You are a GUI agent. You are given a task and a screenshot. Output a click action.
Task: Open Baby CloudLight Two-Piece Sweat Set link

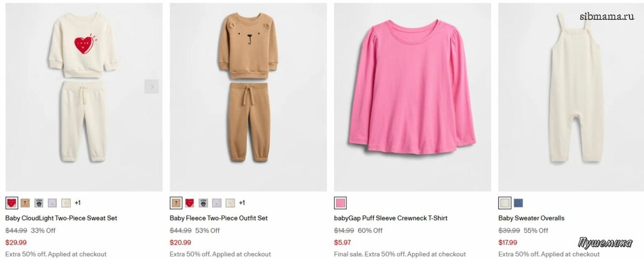[61, 218]
